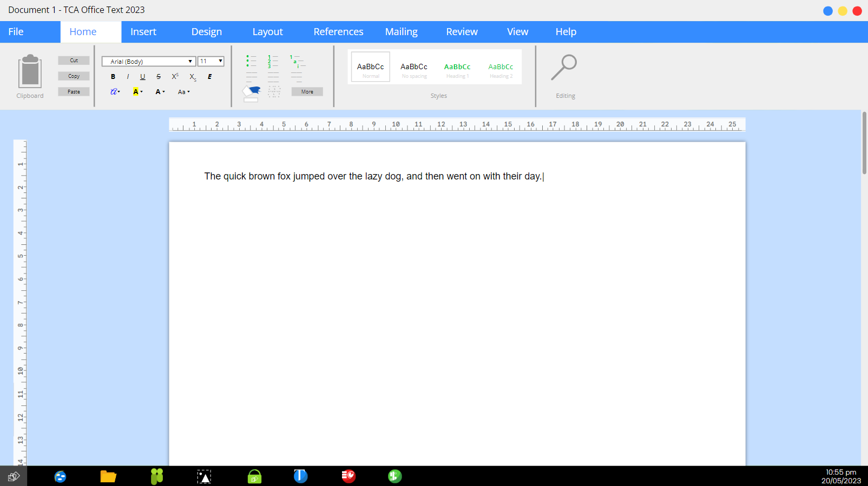Open the red presentation app taskbar icon
The height and width of the screenshot is (486, 868).
348,476
